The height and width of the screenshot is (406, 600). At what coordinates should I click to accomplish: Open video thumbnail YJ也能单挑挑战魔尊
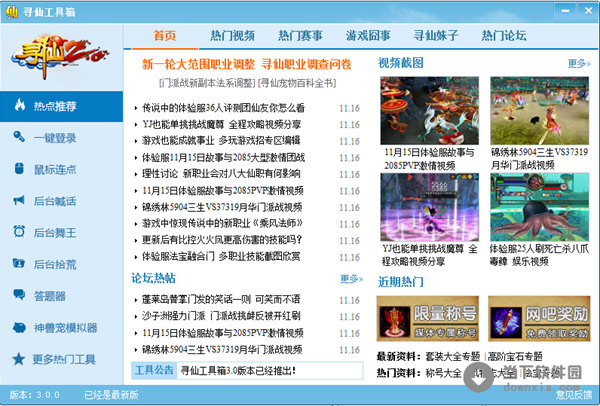[429, 207]
